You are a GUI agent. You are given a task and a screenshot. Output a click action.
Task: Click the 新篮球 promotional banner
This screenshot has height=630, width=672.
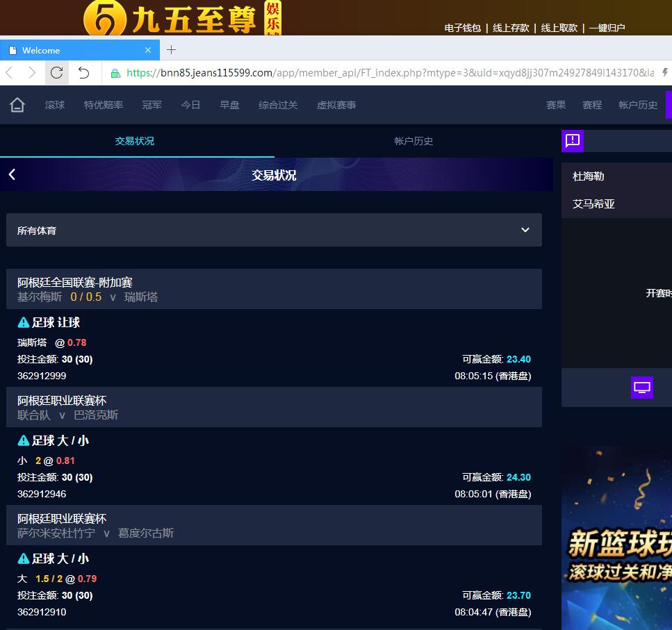pyautogui.click(x=616, y=538)
